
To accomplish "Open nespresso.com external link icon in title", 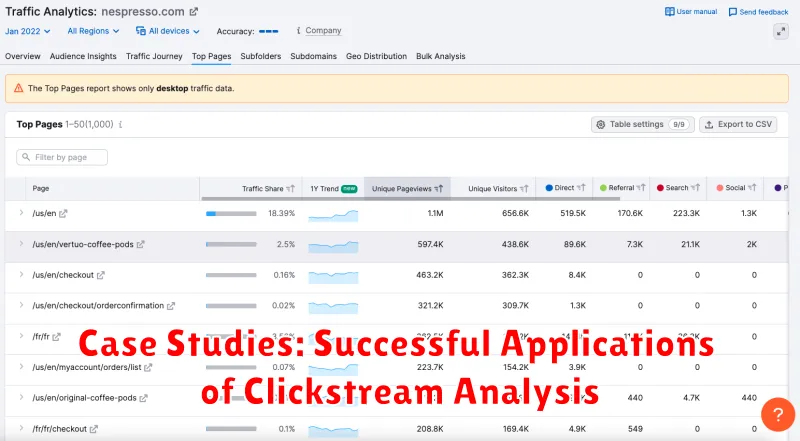I will 193,11.
